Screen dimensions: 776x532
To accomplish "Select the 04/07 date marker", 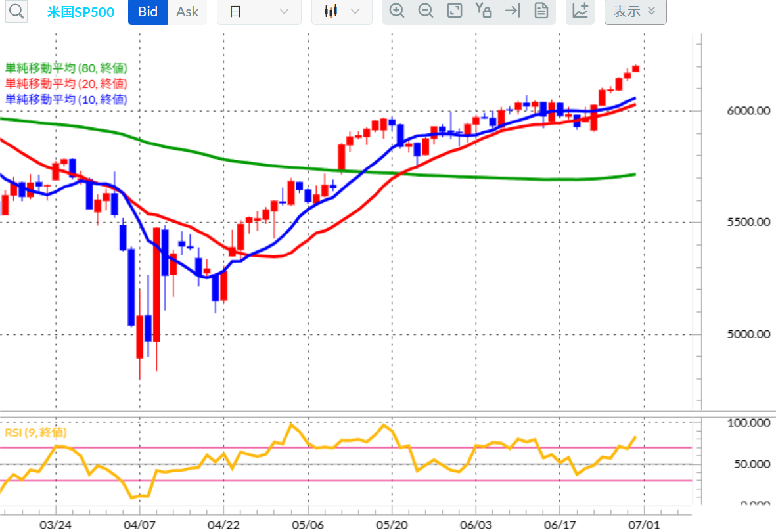I will pos(139,525).
